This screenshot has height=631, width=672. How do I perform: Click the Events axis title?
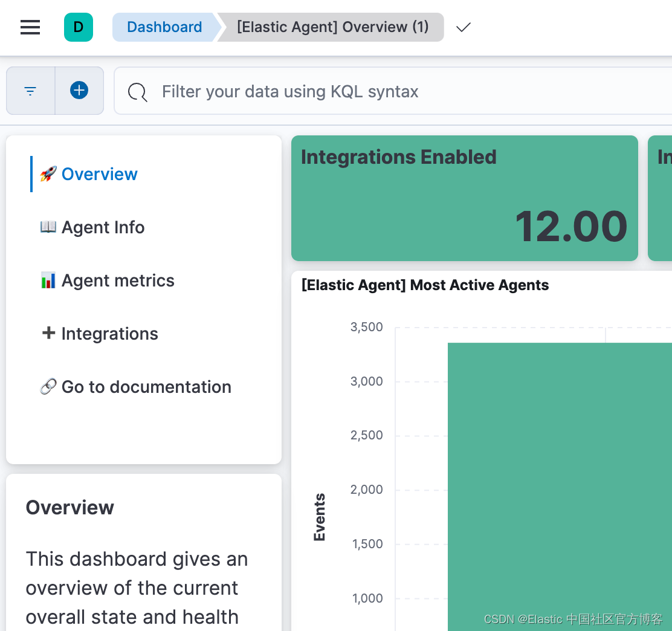click(x=320, y=517)
